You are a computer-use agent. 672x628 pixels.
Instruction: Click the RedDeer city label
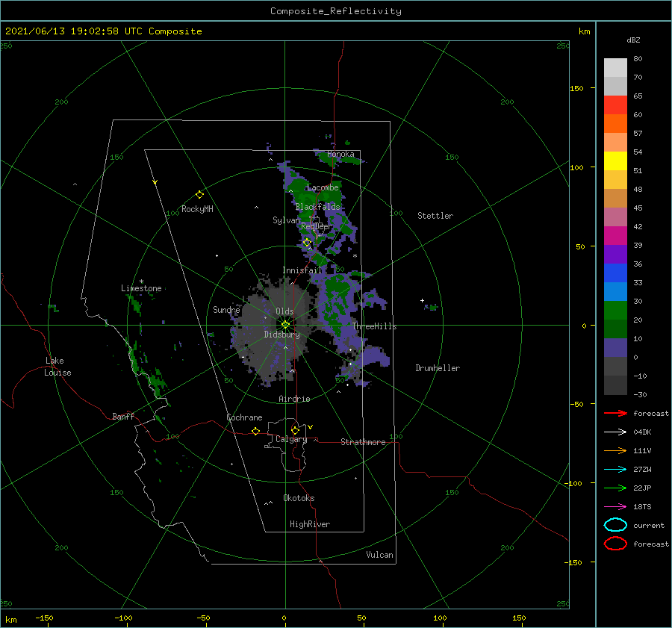317,226
